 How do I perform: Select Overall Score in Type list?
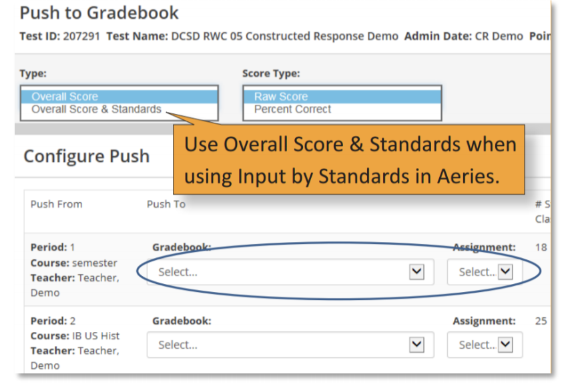pyautogui.click(x=119, y=97)
